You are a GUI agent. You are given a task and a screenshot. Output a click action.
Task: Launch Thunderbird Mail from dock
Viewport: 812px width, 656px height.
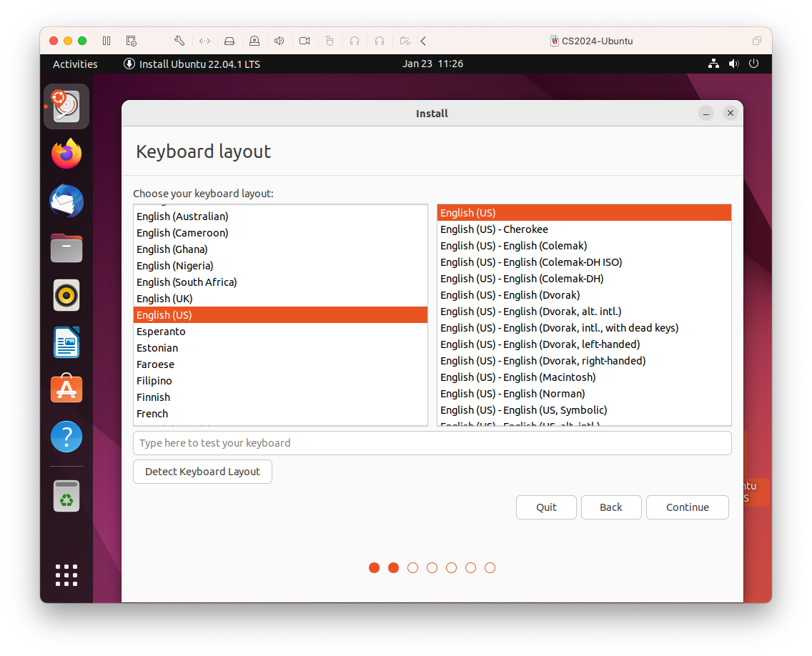pos(66,201)
